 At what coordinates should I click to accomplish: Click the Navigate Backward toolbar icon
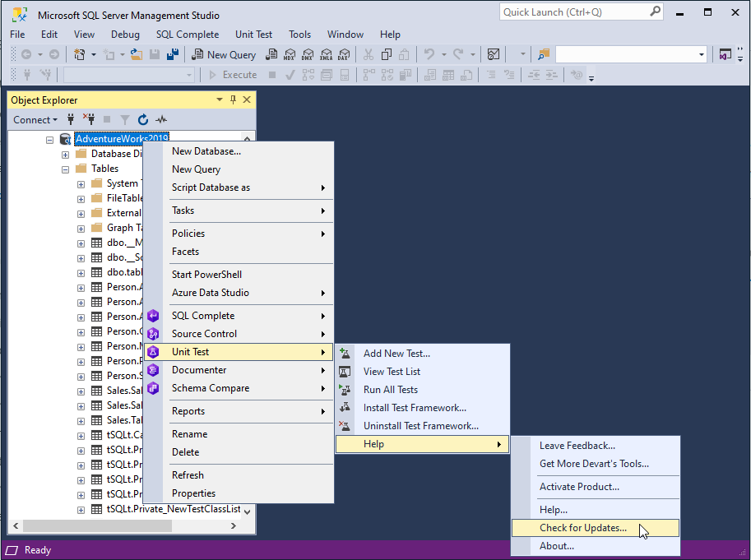[26, 55]
